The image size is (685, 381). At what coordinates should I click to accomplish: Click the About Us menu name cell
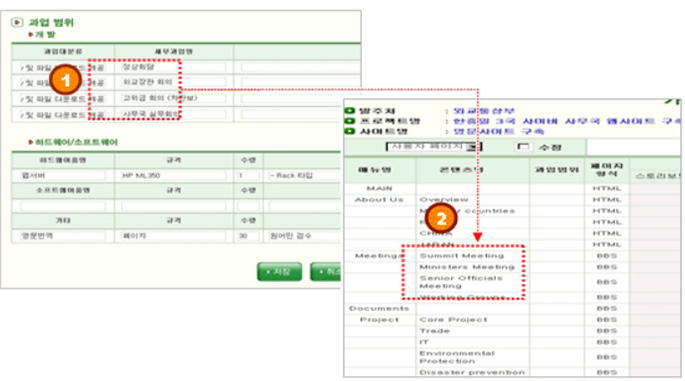(379, 200)
